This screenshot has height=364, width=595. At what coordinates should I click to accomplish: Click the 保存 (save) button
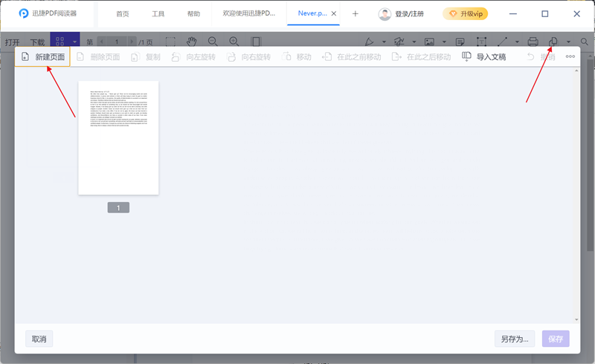(556, 339)
